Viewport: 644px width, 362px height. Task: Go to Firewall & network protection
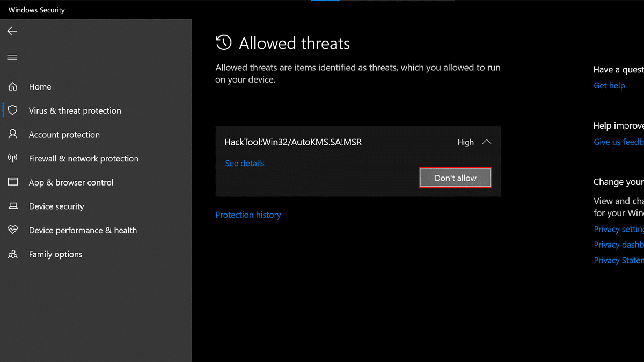click(x=84, y=159)
